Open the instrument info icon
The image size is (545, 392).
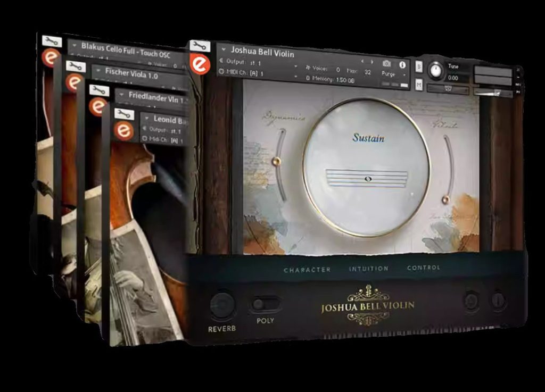pyautogui.click(x=402, y=64)
